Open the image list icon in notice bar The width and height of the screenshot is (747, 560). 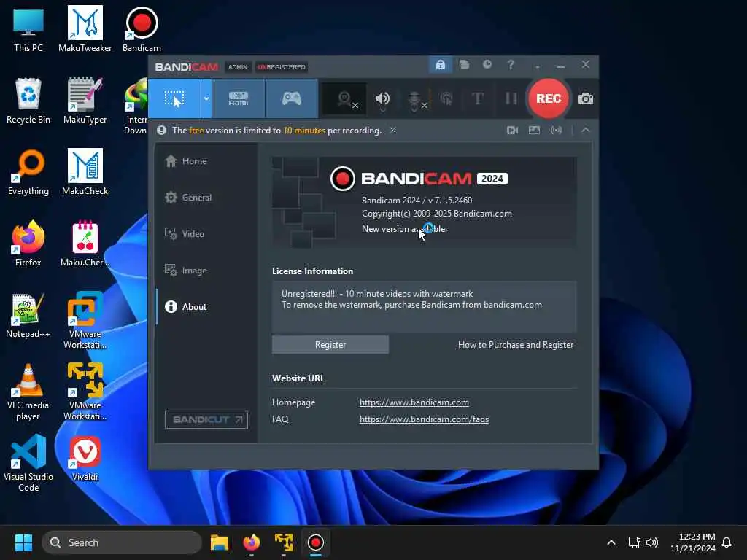coord(534,130)
